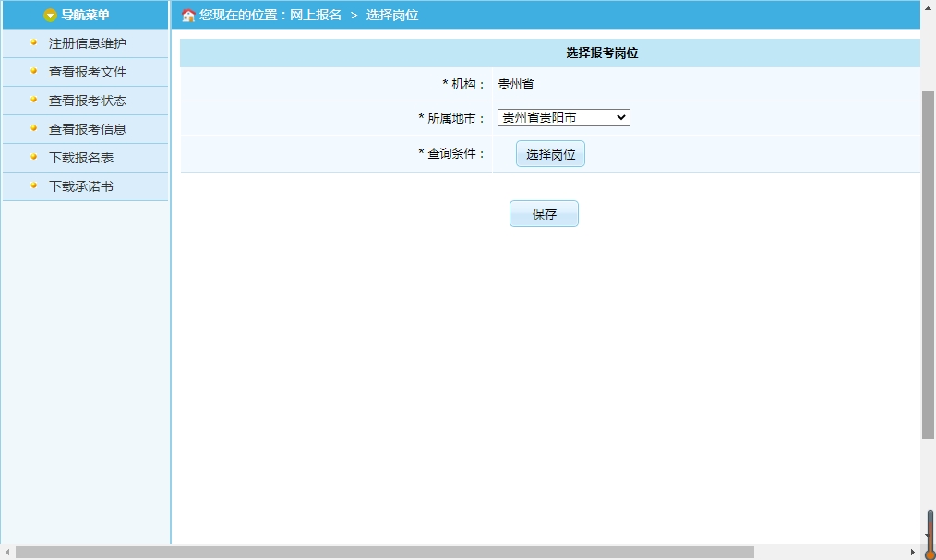Open 注册信息维护 in the navigation menu
936x560 pixels.
click(x=88, y=43)
